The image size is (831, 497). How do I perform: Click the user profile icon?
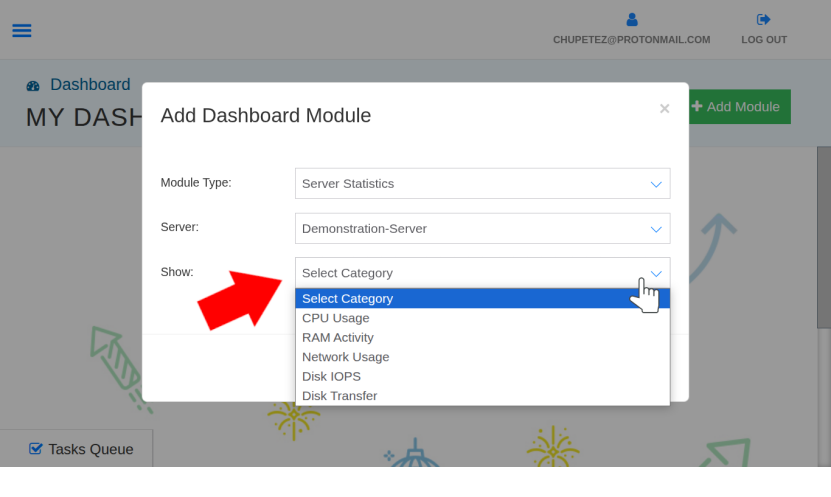tap(631, 19)
